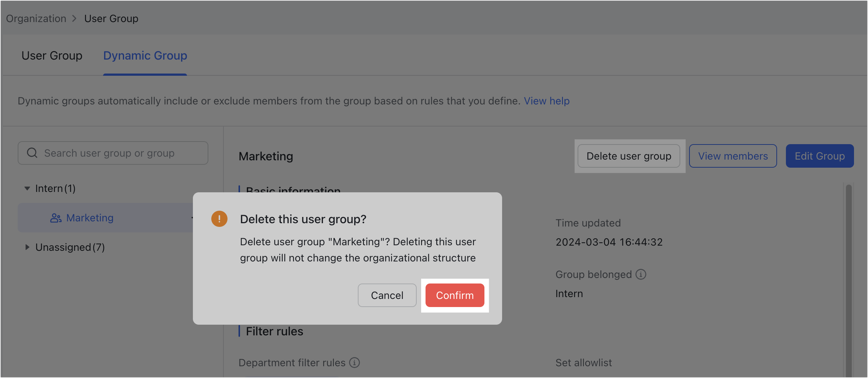Collapse the Intern group tree
Viewport: 868px width, 378px height.
pyautogui.click(x=27, y=188)
